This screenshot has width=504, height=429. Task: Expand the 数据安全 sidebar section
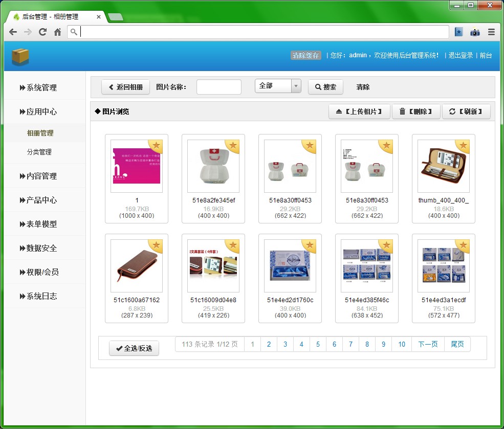point(41,248)
